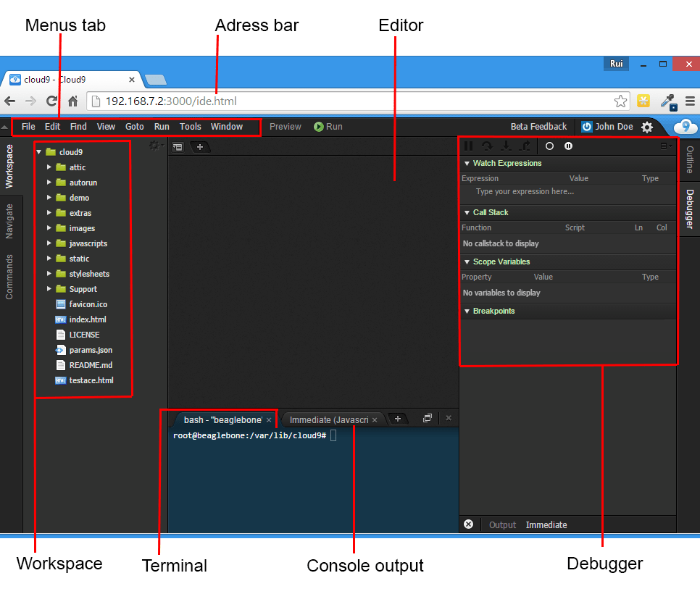Click the debugger step out icon
The width and height of the screenshot is (700, 594).
[524, 146]
